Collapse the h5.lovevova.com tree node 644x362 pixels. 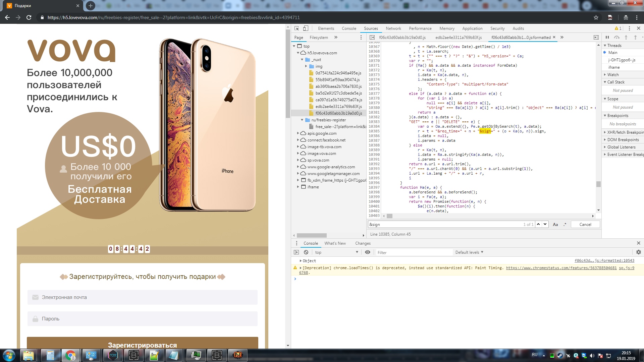[298, 53]
